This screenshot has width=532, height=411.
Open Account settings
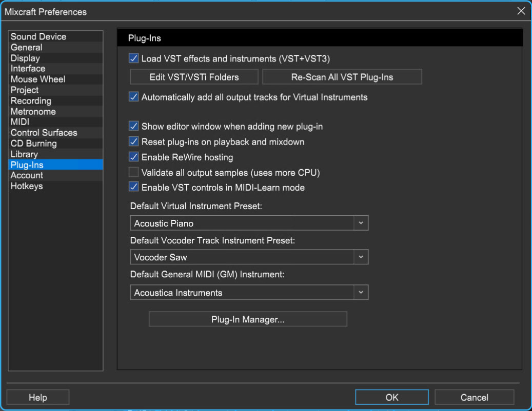point(55,175)
